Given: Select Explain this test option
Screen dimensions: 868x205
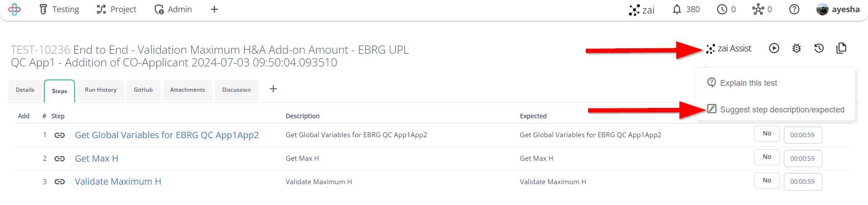Looking at the screenshot, I should (x=742, y=83).
